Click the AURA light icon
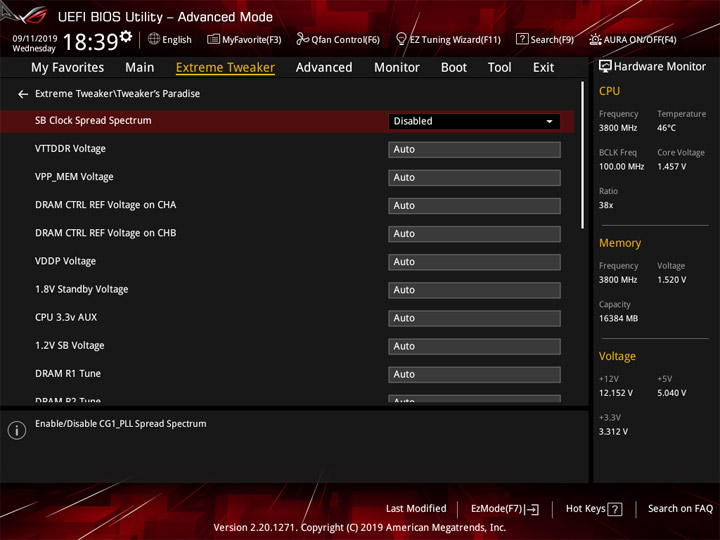Viewport: 720px width, 540px height. click(x=595, y=39)
